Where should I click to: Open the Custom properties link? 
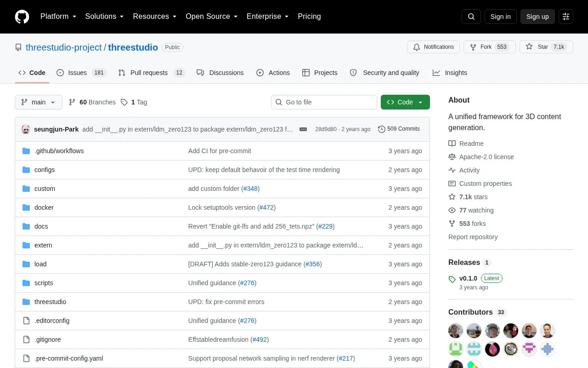pyautogui.click(x=480, y=184)
